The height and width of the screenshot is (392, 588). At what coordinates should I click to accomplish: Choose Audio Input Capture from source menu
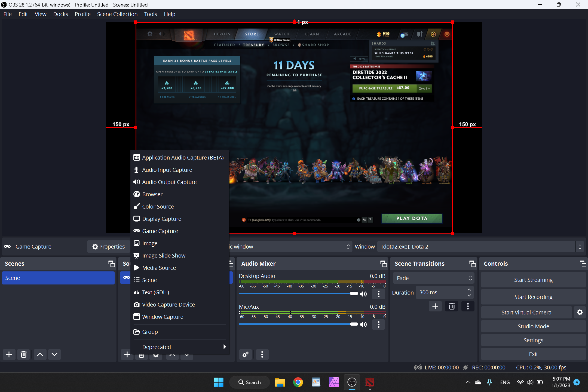pos(180,170)
